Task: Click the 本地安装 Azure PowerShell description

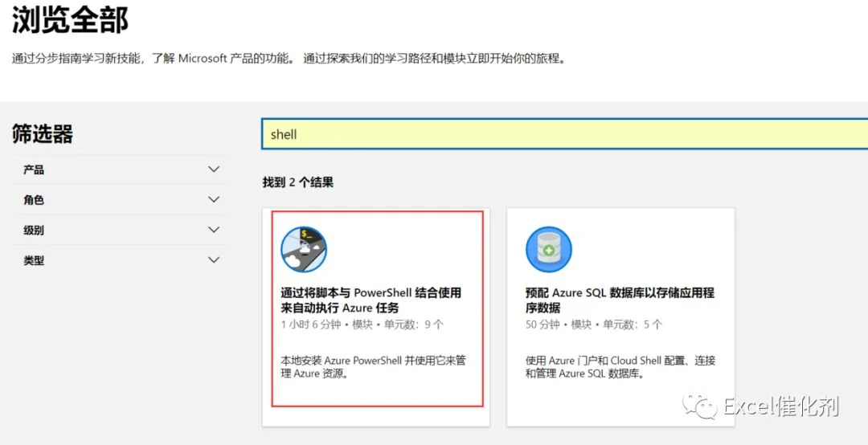Action: 373,367
